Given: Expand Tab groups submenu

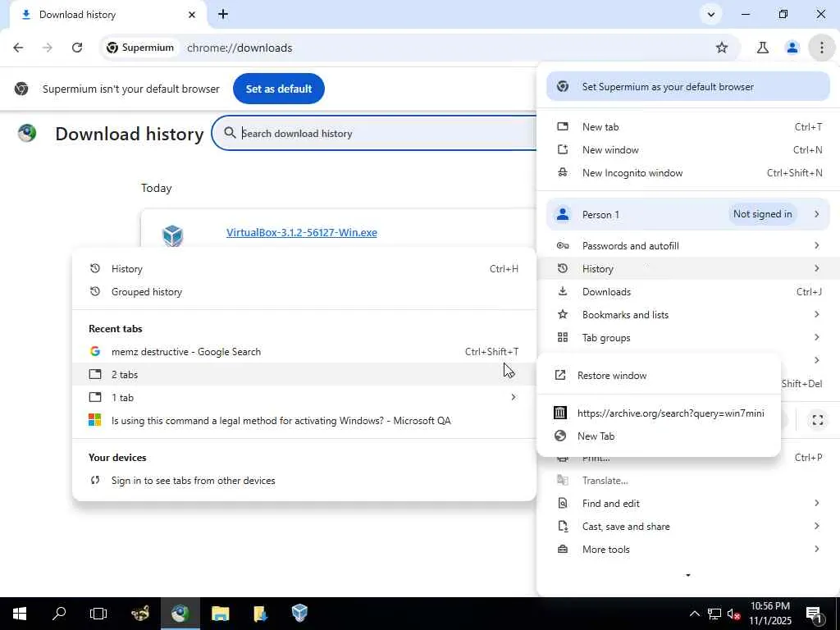Looking at the screenshot, I should 688,338.
